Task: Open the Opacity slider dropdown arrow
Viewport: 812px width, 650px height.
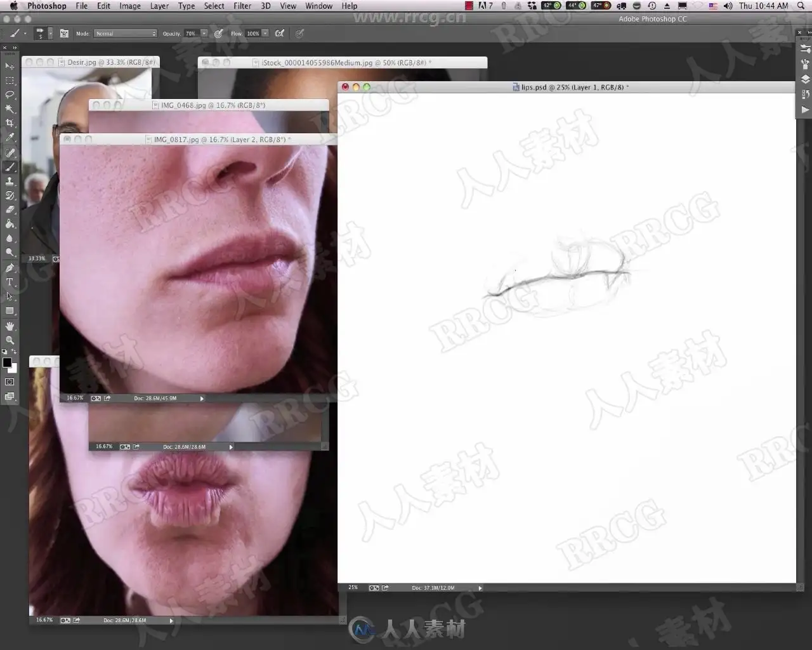Action: click(x=204, y=34)
